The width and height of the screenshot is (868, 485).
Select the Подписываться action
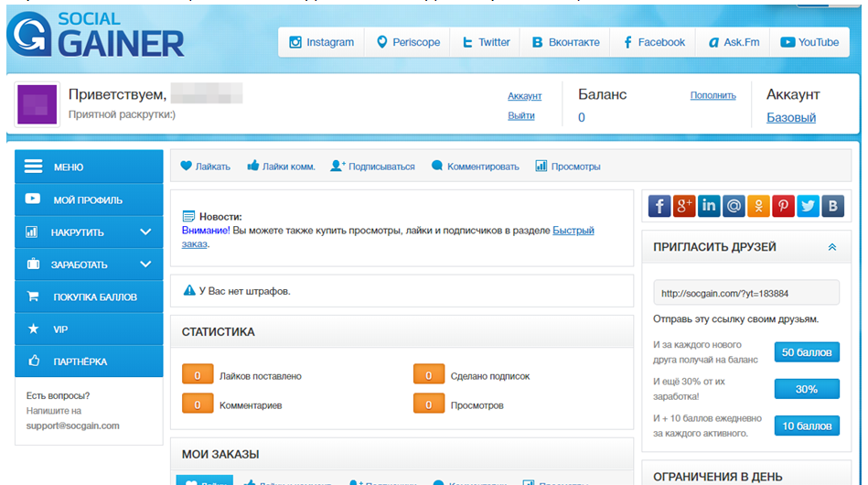372,167
